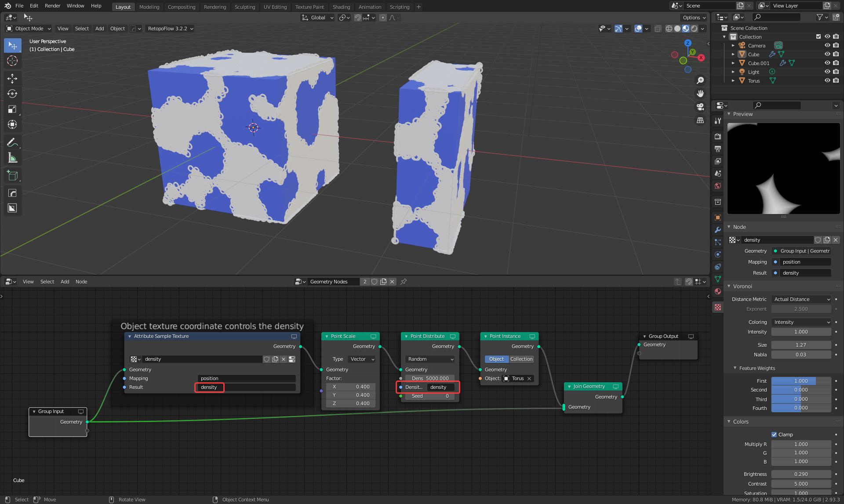Open Object properties orange square tab
The height and width of the screenshot is (504, 844).
[718, 218]
